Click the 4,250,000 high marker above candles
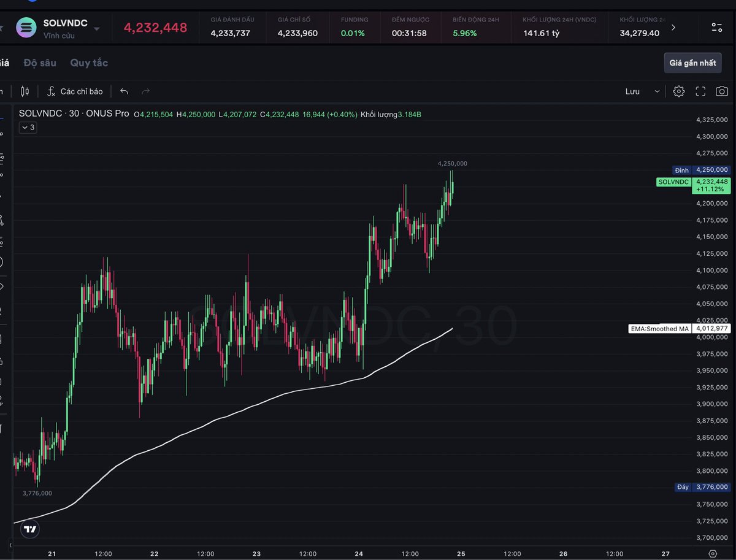This screenshot has height=560, width=736. tap(453, 164)
